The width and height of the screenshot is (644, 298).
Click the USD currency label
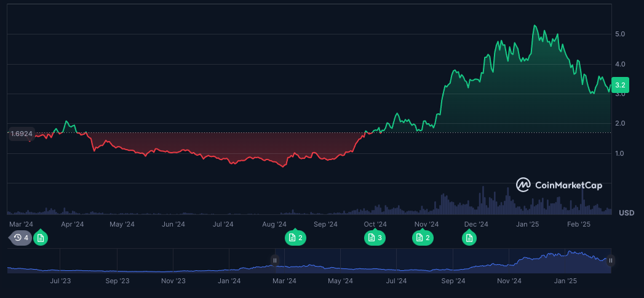(x=627, y=213)
